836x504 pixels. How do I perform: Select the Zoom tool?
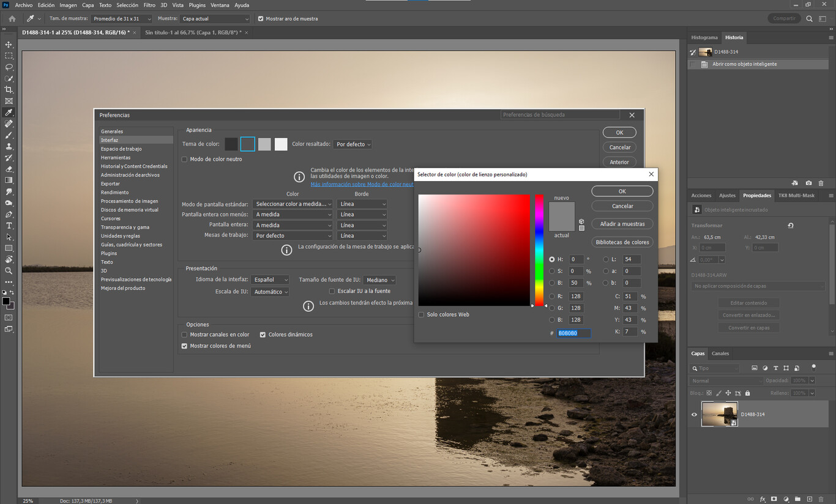click(9, 270)
